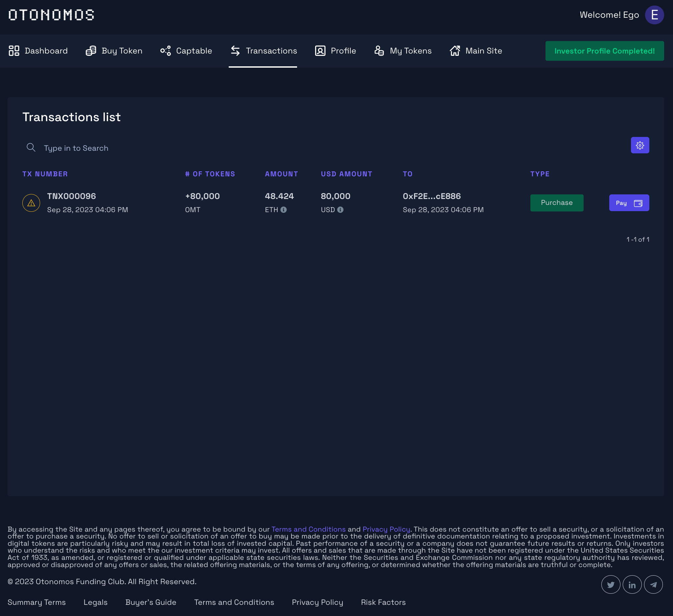Open Summary Terms footer link
The height and width of the screenshot is (616, 673).
pyautogui.click(x=37, y=602)
